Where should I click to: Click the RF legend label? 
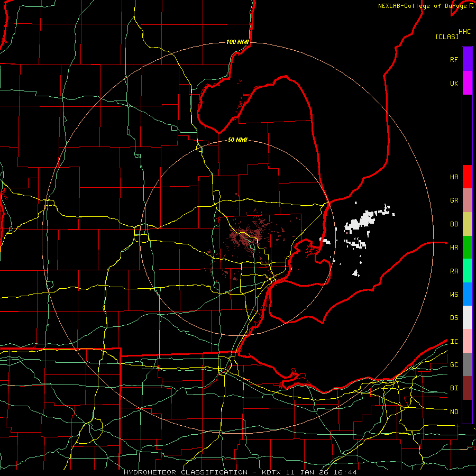[x=454, y=59]
